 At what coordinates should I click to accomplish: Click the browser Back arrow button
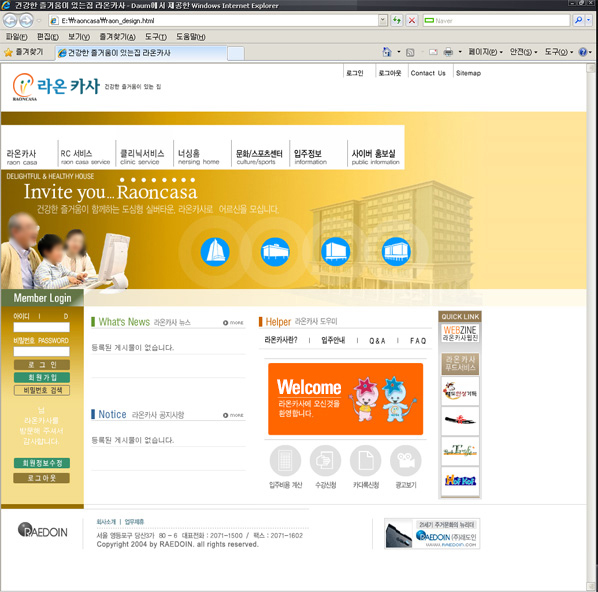(x=10, y=20)
